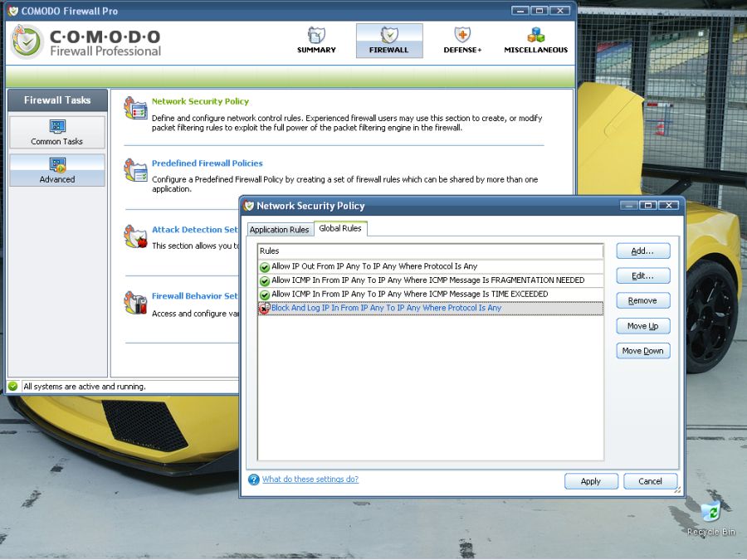Select the ICMP TIME EXCEEDED rule
Viewport: 747px width, 560px height.
coord(430,295)
